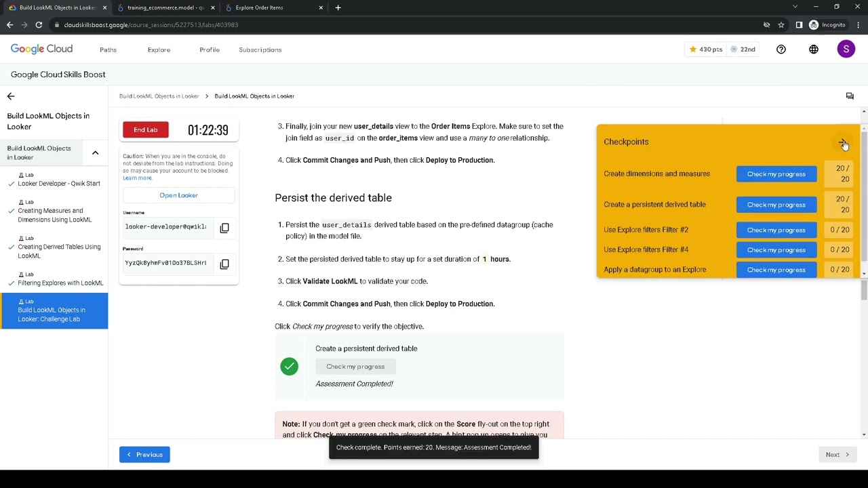
Task: Check progress for Create dimensions and measures
Action: pos(776,174)
